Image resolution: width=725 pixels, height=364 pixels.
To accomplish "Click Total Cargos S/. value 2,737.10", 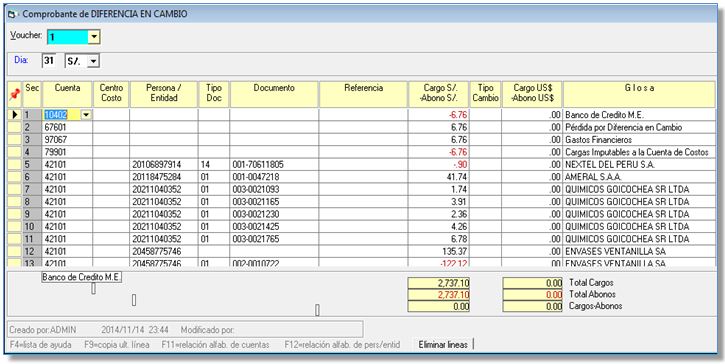I will pyautogui.click(x=438, y=283).
